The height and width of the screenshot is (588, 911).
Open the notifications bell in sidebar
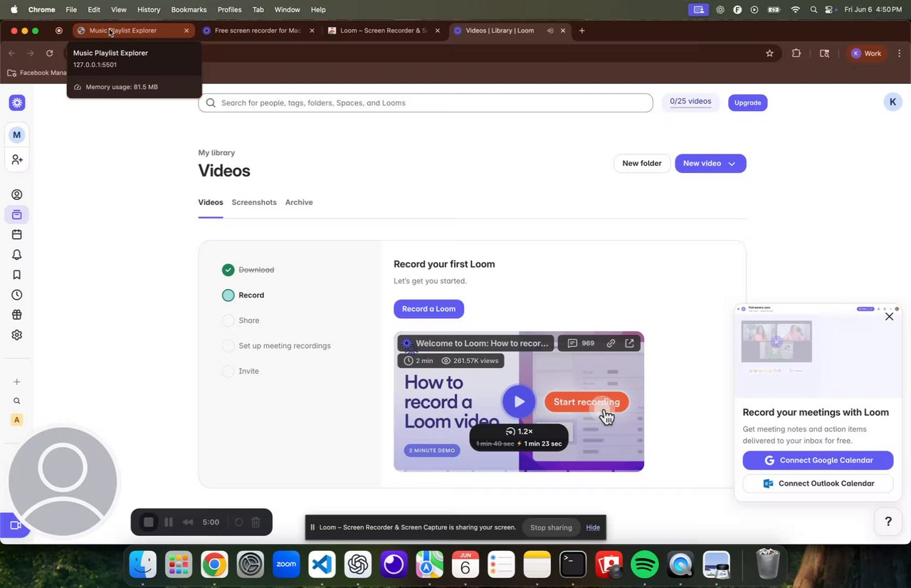click(17, 255)
